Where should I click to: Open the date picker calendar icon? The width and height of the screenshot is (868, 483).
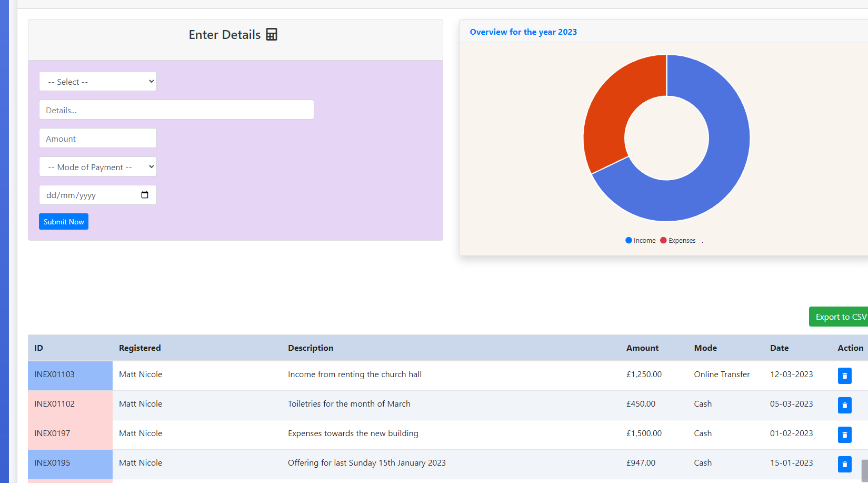pyautogui.click(x=145, y=195)
